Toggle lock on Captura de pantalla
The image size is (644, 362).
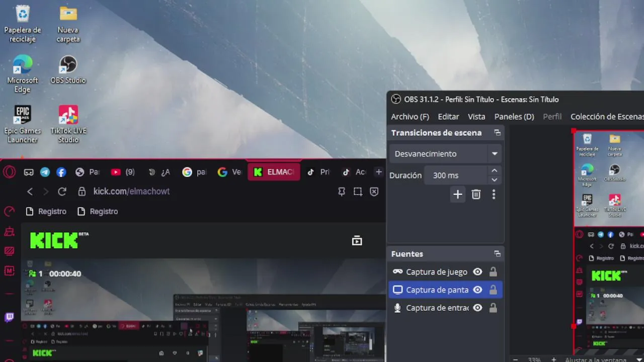(x=493, y=290)
